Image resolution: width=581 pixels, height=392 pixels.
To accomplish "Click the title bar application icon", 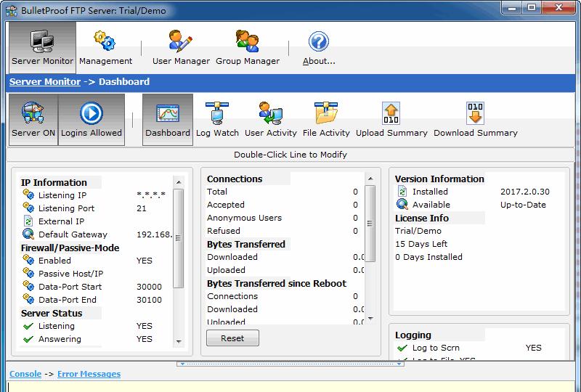I will tap(12, 10).
